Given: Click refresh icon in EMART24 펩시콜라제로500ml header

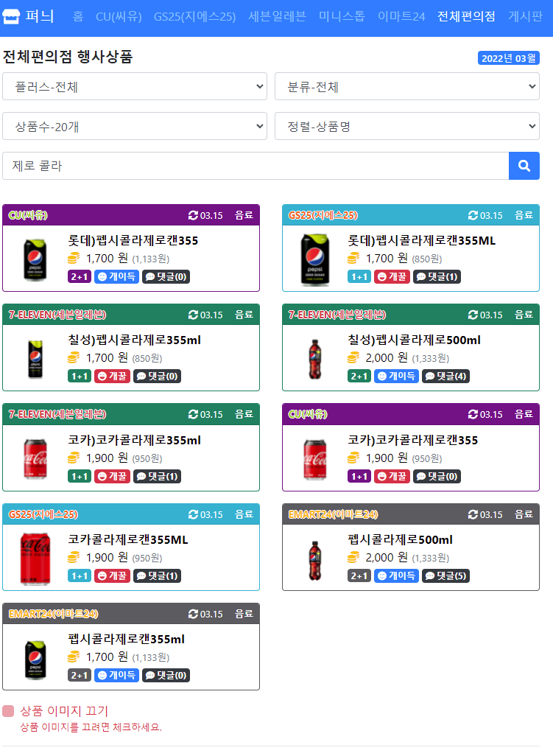Looking at the screenshot, I should pyautogui.click(x=473, y=514).
